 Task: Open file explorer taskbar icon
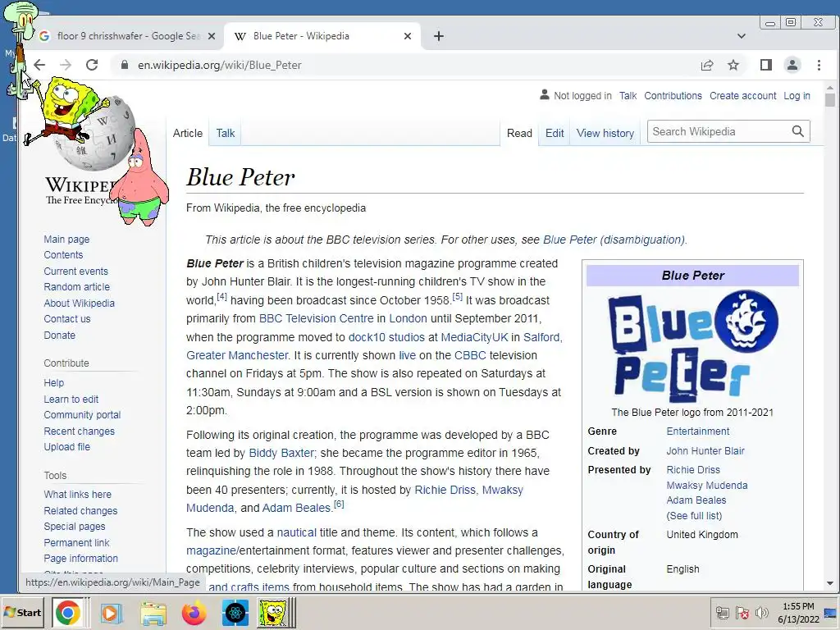153,612
